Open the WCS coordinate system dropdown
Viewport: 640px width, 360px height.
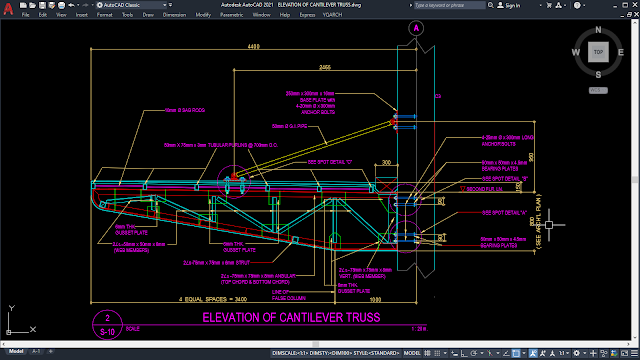[x=598, y=90]
